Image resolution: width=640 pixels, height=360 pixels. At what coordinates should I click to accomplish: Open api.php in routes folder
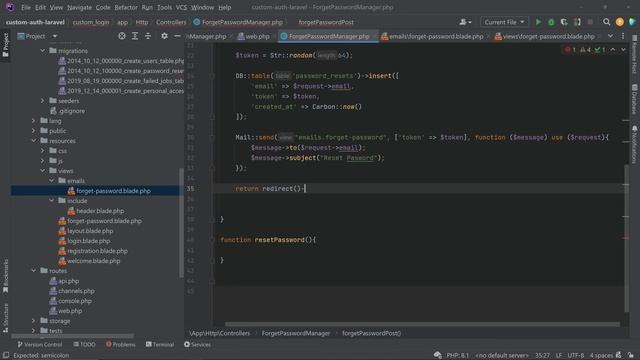coord(64,281)
